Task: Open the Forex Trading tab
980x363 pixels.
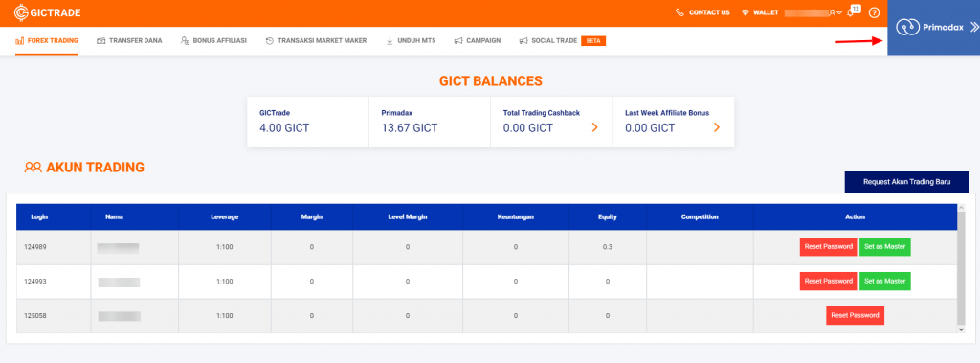Action: [47, 40]
